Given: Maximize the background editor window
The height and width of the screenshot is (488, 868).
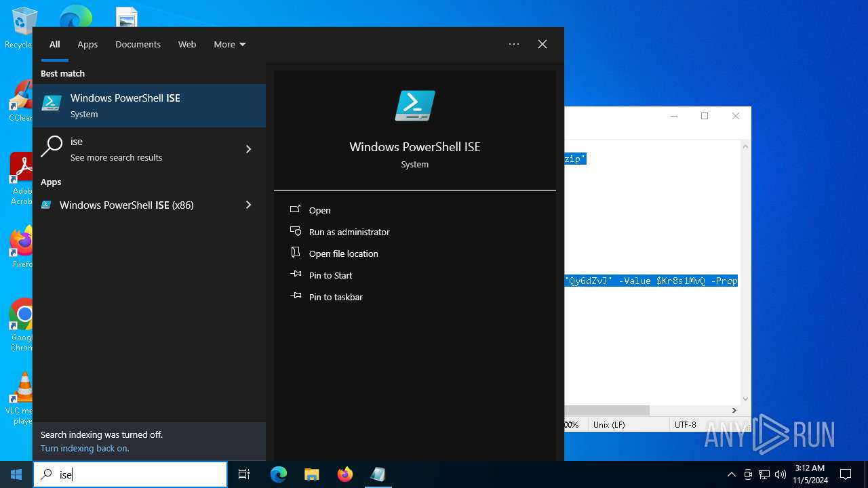Looking at the screenshot, I should point(705,116).
